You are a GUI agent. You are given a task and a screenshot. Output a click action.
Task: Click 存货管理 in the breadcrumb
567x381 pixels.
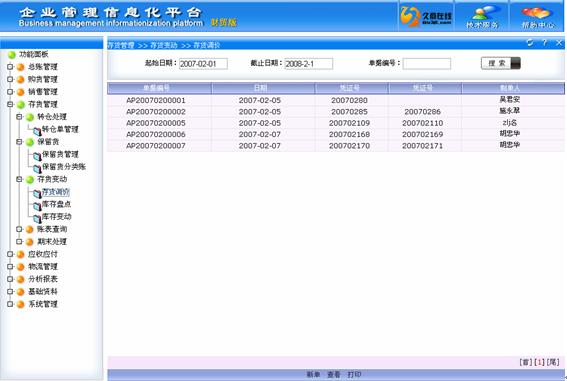tap(121, 45)
